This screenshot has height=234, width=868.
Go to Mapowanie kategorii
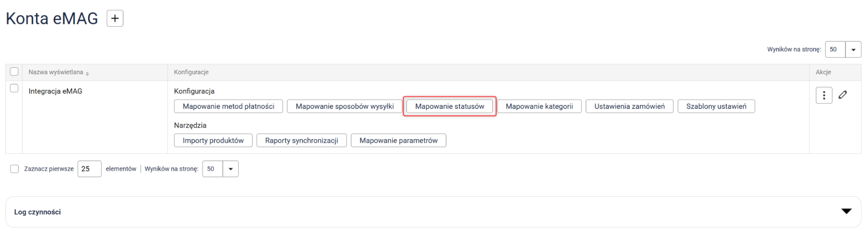(x=539, y=106)
